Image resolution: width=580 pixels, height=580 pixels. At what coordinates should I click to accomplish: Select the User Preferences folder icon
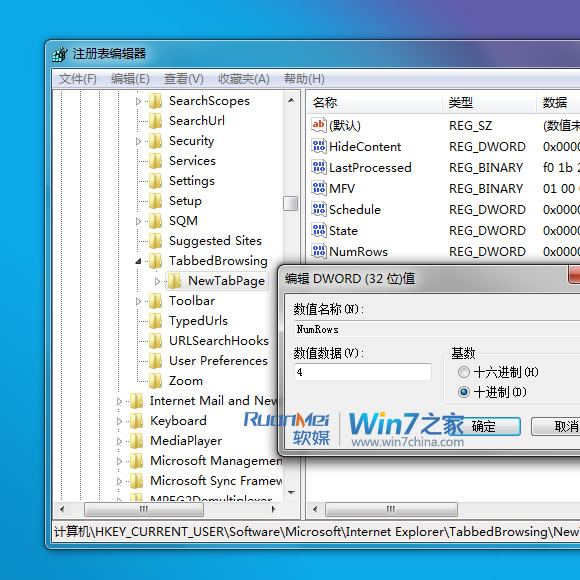coord(155,361)
